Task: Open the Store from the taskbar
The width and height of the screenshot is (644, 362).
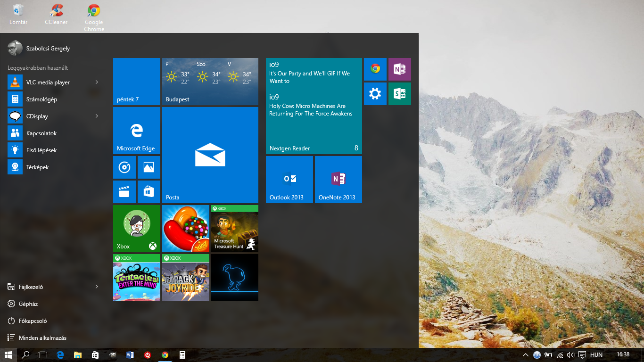Action: tap(95, 355)
